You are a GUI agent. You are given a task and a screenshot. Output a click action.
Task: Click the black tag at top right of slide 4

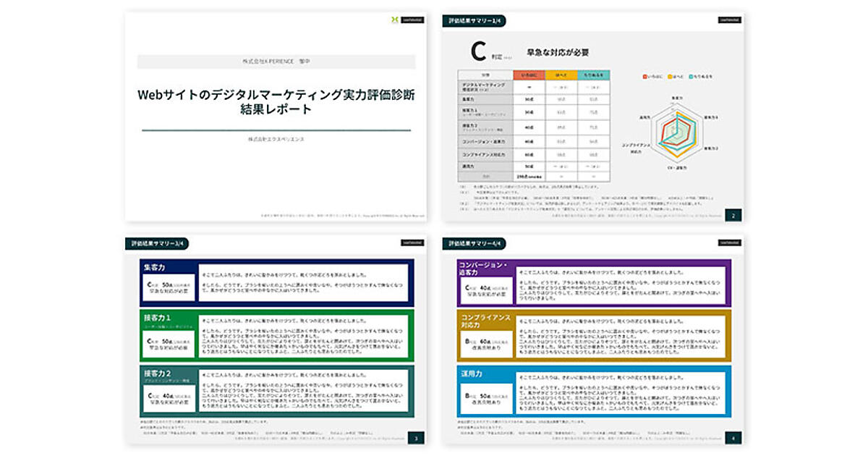[x=728, y=242]
